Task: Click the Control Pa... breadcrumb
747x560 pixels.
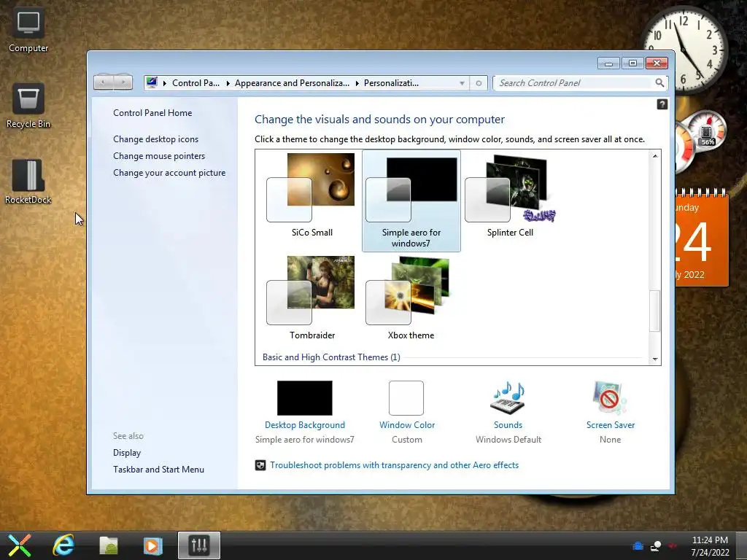Action: point(196,83)
